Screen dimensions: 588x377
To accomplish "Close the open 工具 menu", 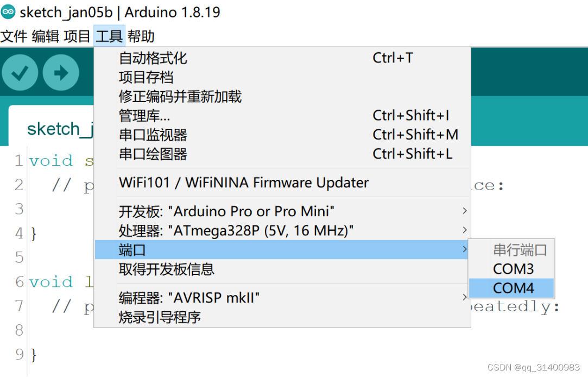I will point(109,36).
